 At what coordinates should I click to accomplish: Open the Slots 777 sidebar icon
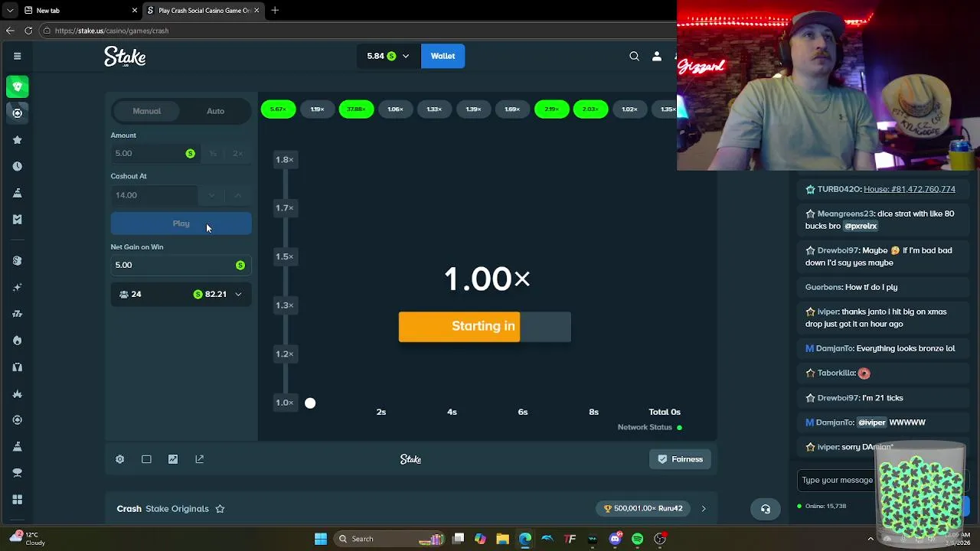point(17,314)
